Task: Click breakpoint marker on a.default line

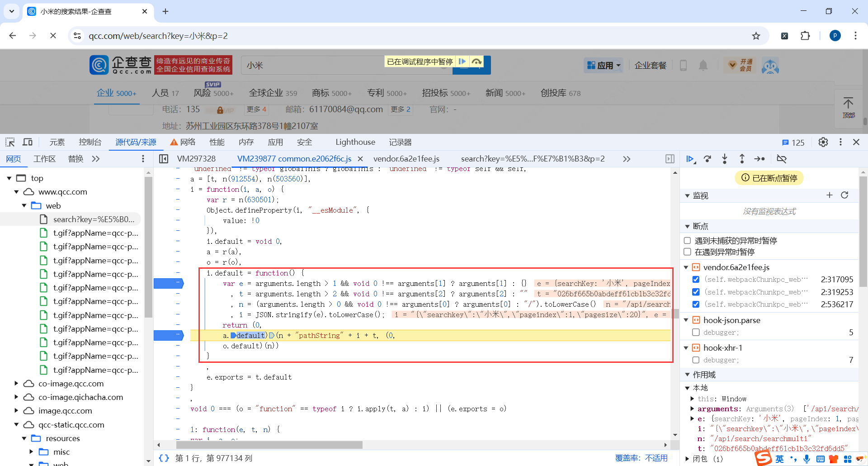Action: coord(169,335)
